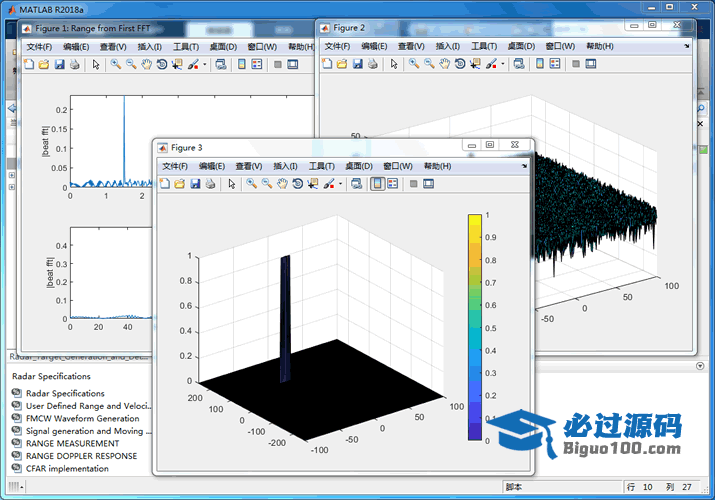Click Insert Colorbar icon in Figure 2
715x500 pixels.
click(539, 64)
